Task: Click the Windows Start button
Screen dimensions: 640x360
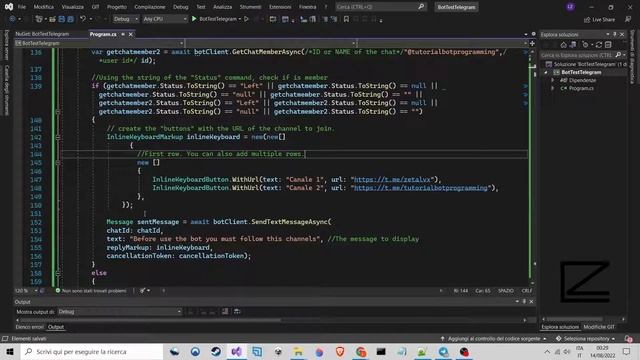Action: click(x=10, y=351)
